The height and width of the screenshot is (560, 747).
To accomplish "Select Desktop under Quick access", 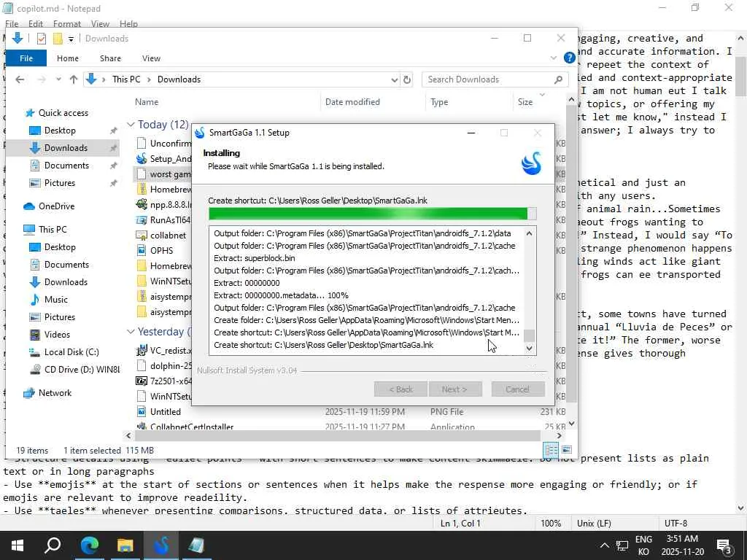I will [60, 131].
